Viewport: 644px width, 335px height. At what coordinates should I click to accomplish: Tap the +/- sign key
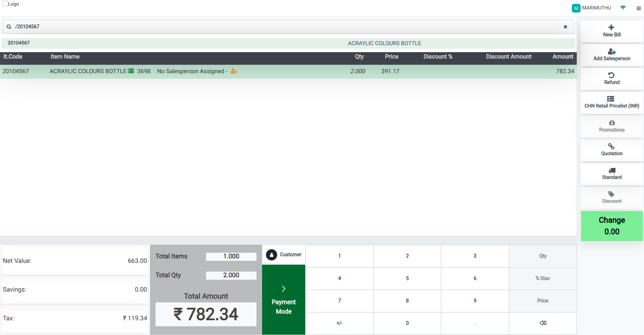[340, 323]
